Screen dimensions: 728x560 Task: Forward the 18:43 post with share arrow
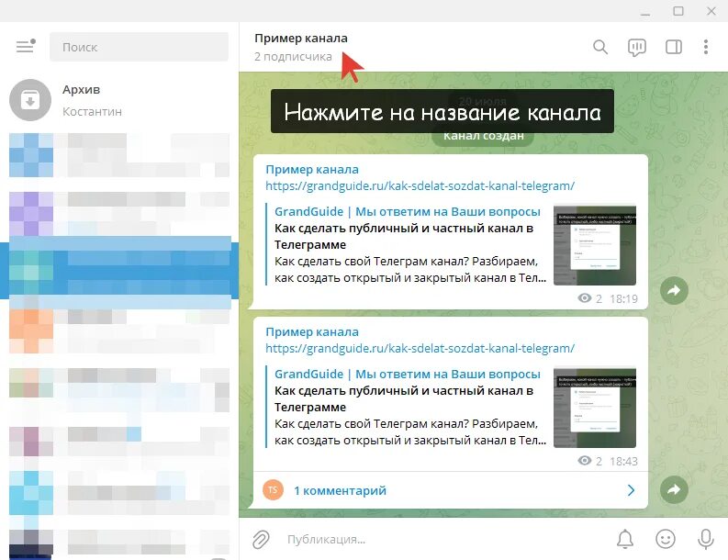coord(674,489)
